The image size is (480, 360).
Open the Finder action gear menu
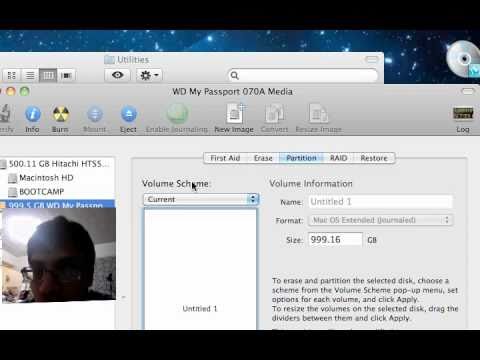(x=149, y=75)
